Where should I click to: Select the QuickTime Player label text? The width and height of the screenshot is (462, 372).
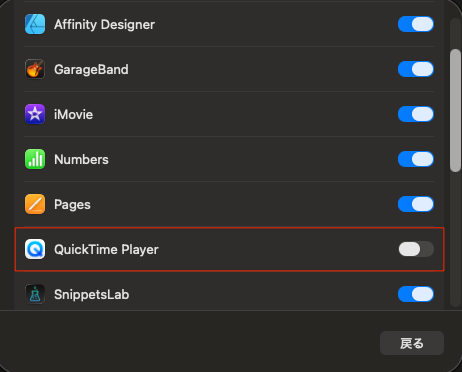[106, 250]
